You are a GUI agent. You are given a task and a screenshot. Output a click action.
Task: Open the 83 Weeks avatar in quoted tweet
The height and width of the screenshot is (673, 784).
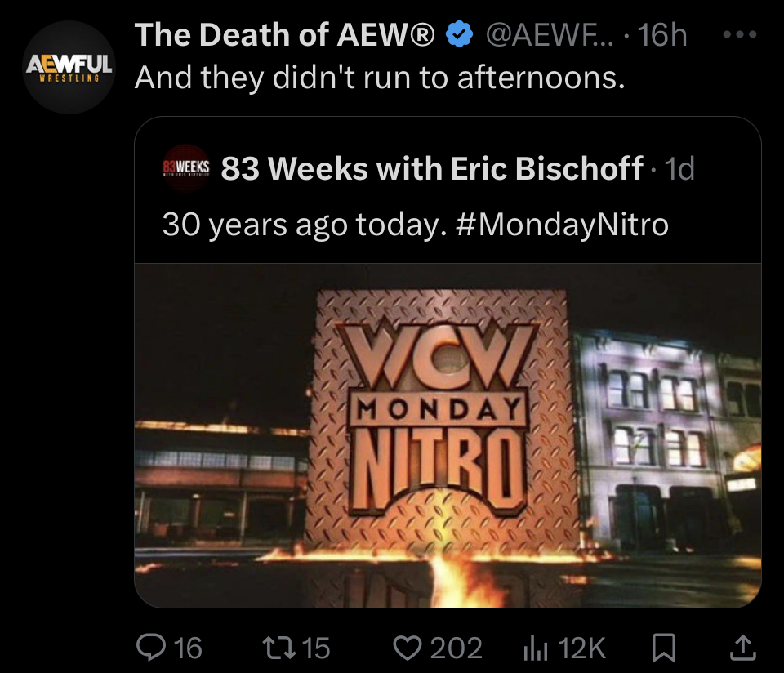coord(186,168)
